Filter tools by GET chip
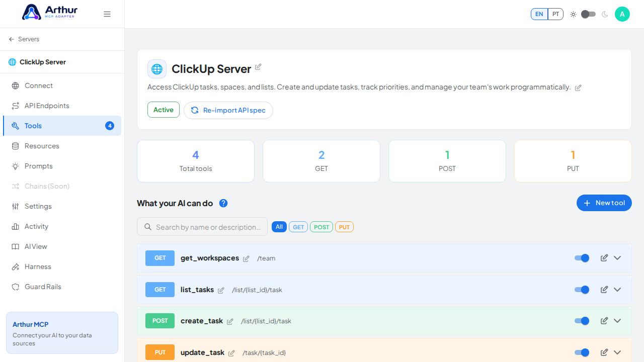This screenshot has width=644, height=362. click(x=298, y=227)
